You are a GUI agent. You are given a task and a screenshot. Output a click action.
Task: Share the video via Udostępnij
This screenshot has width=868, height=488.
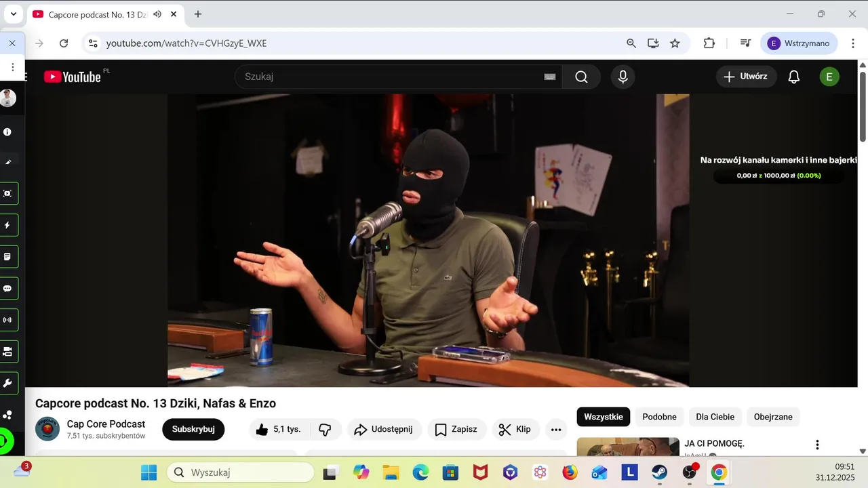[384, 429]
